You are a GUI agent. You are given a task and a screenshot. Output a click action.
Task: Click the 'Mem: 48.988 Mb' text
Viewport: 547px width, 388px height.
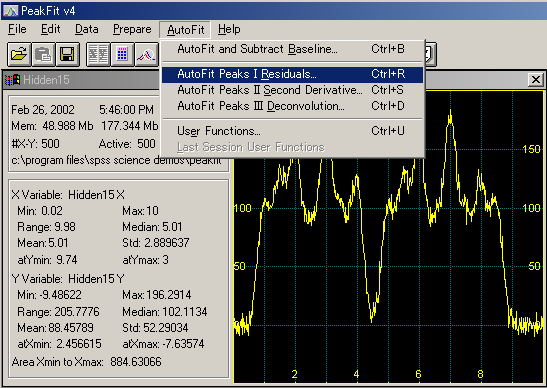click(x=52, y=126)
